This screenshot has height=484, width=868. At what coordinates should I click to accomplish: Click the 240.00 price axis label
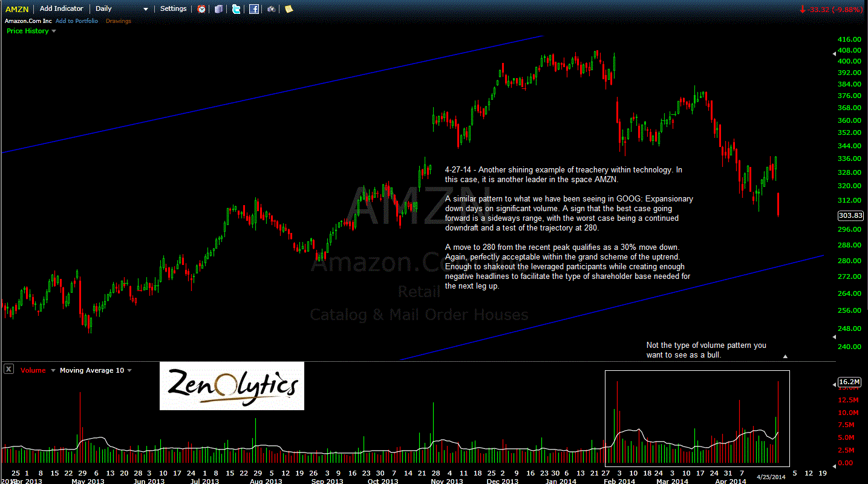coord(850,347)
